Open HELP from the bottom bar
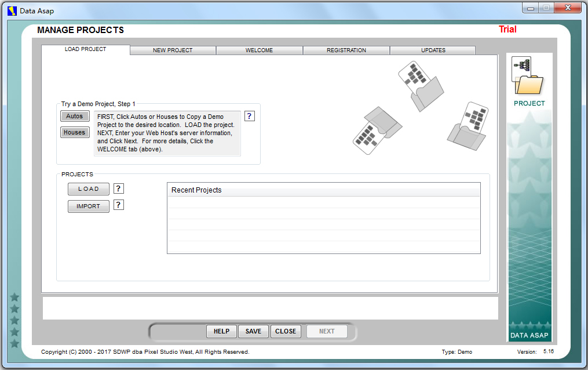 (x=221, y=331)
